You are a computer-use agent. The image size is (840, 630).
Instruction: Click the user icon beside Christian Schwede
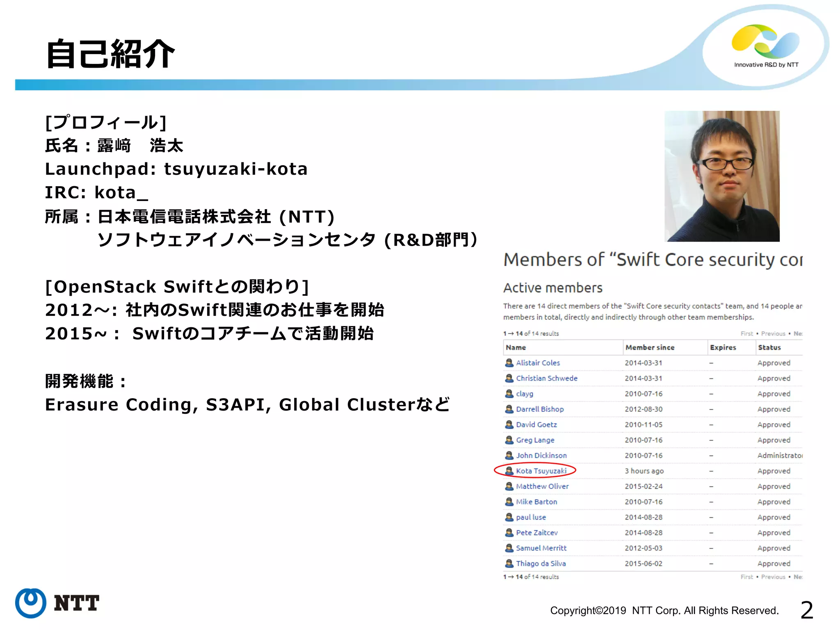[509, 378]
